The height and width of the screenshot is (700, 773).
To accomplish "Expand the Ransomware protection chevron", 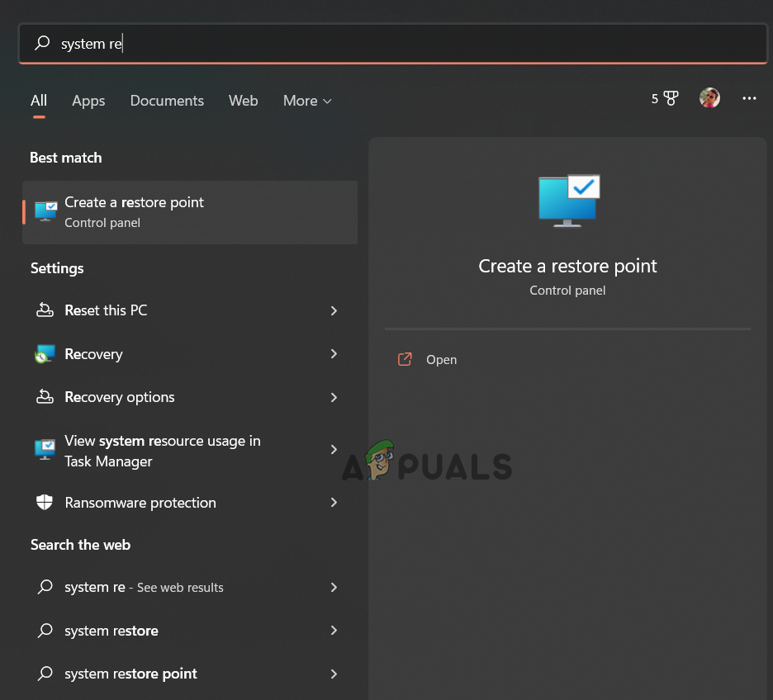I will (334, 503).
